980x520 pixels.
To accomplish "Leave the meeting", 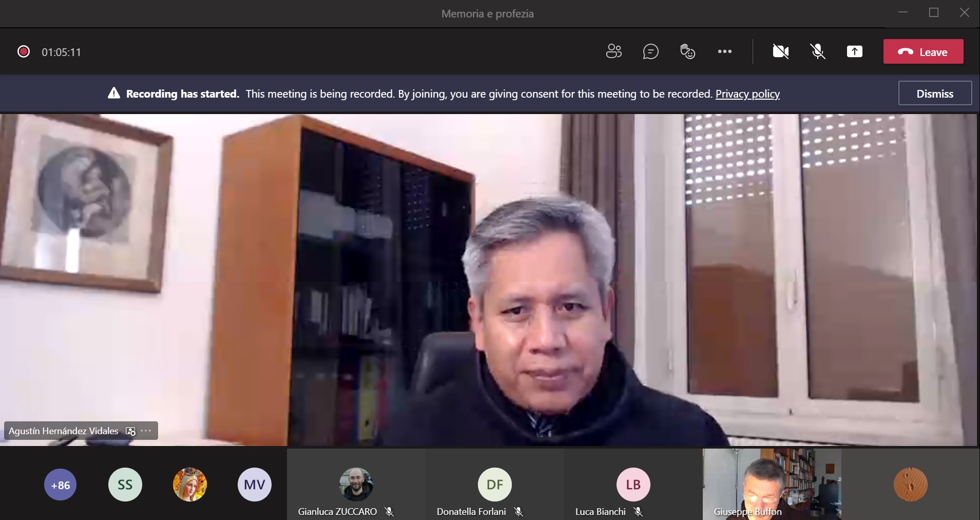I will pos(923,52).
